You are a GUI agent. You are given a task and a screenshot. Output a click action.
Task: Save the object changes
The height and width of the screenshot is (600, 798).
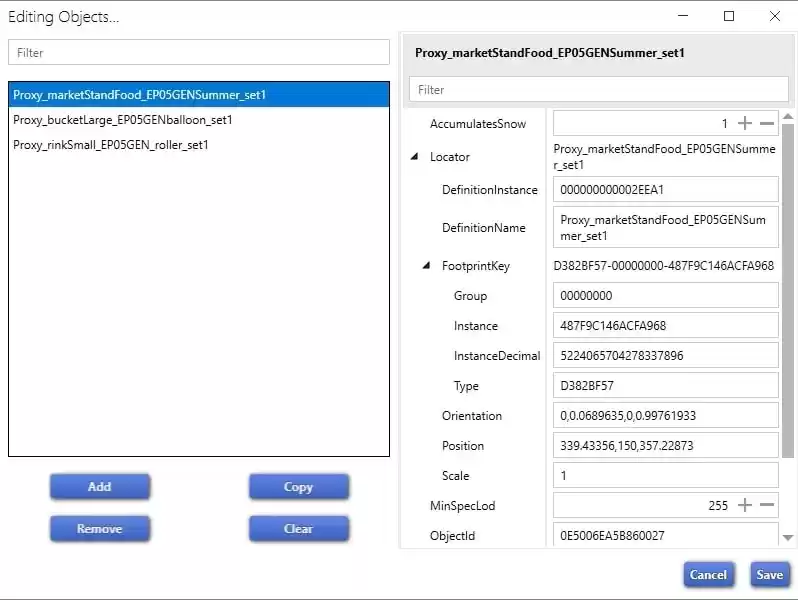click(x=769, y=575)
